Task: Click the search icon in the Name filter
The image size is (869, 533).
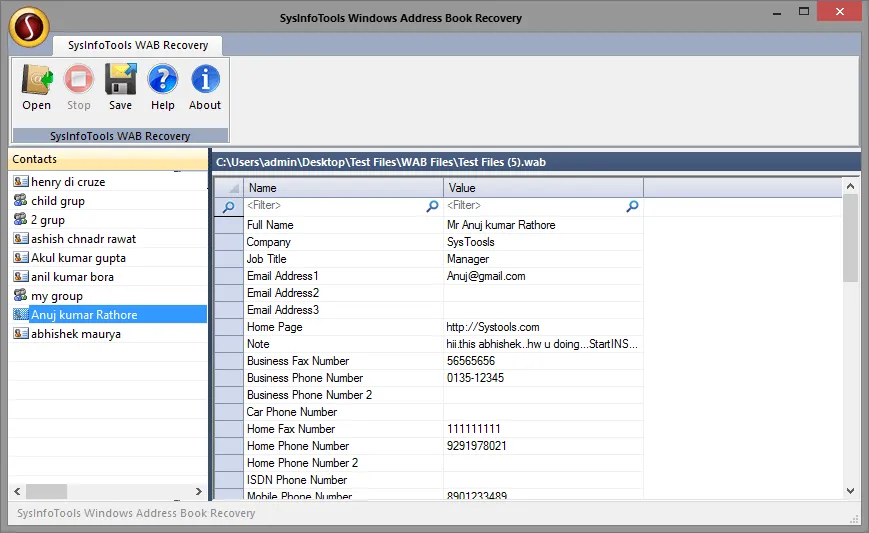Action: point(432,206)
